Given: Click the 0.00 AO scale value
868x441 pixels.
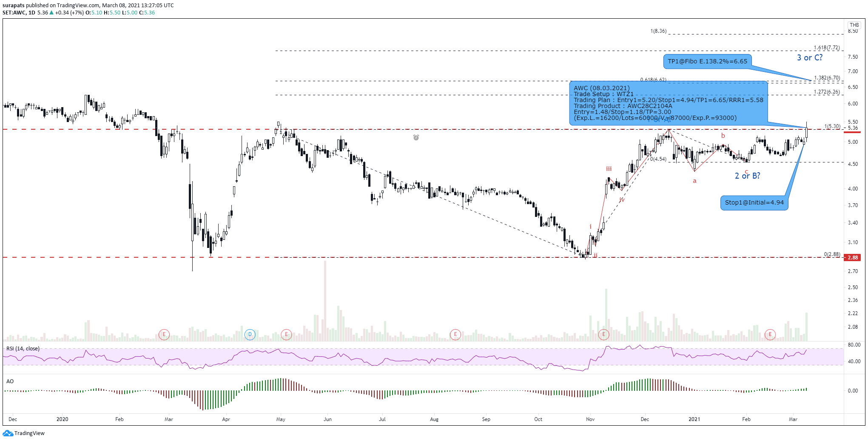Looking at the screenshot, I should point(853,391).
